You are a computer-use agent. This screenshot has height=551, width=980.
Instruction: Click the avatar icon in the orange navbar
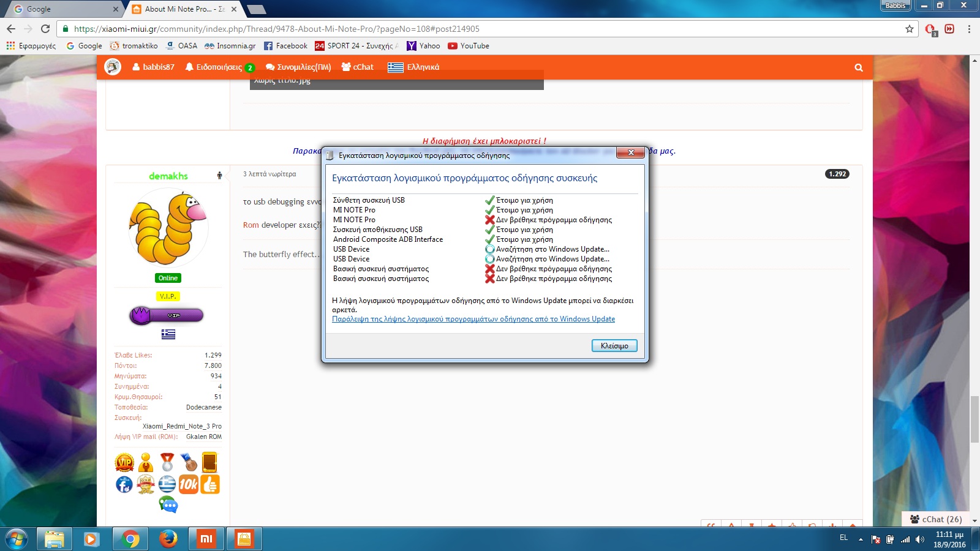coord(113,67)
